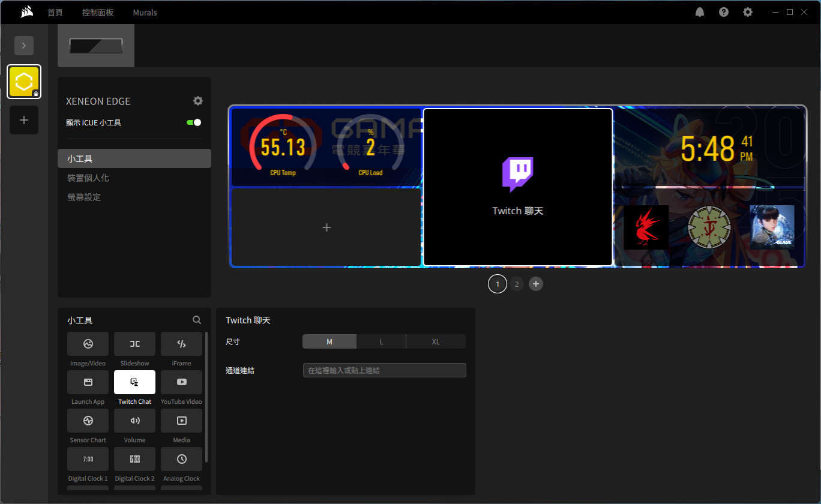Viewport: 821px width, 504px height.
Task: Click the Corsair logo icon
Action: coord(26,11)
